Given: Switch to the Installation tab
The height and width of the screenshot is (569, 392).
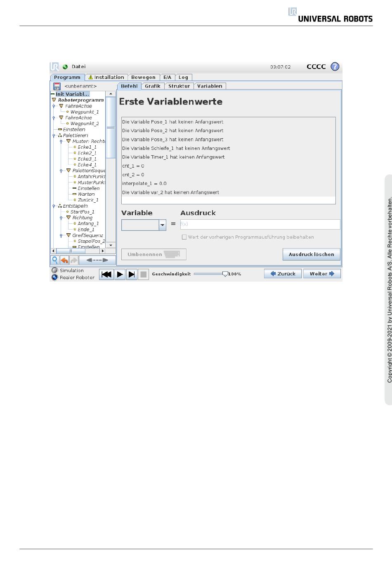Looking at the screenshot, I should [106, 77].
